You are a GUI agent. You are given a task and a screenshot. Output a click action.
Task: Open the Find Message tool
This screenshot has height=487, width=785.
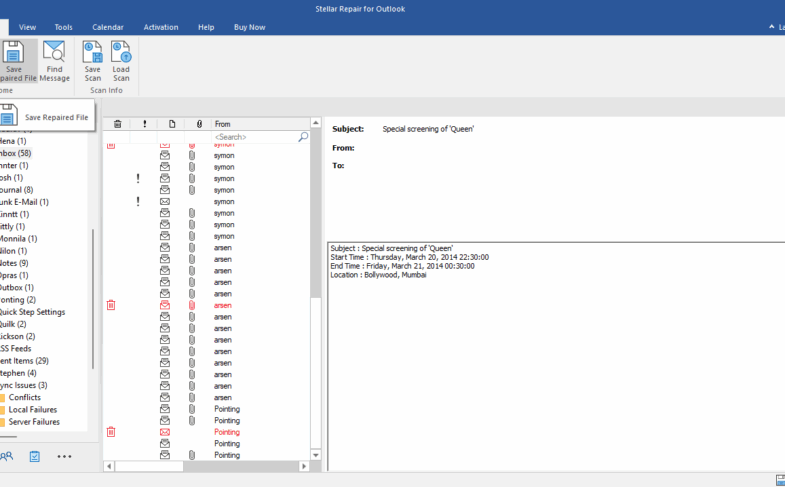coord(54,61)
